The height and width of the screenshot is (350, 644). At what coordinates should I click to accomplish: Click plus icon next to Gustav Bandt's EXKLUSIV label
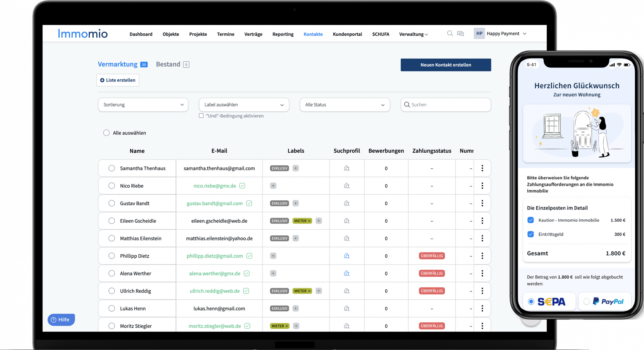[x=295, y=203]
